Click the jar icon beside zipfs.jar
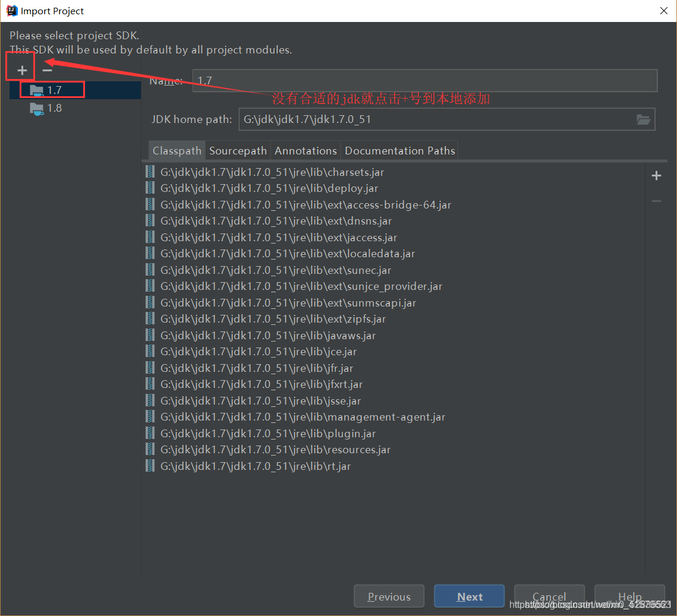The height and width of the screenshot is (616, 677). coord(150,319)
